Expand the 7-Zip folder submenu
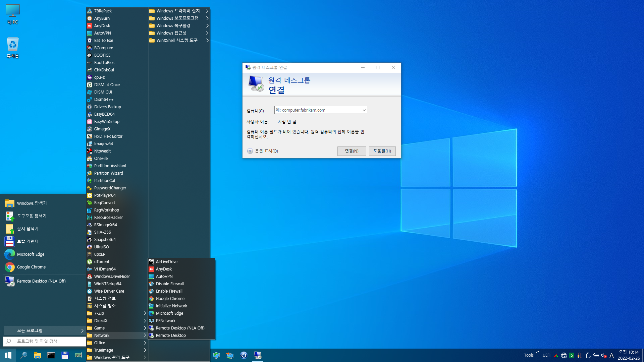The height and width of the screenshot is (362, 644). point(117,313)
